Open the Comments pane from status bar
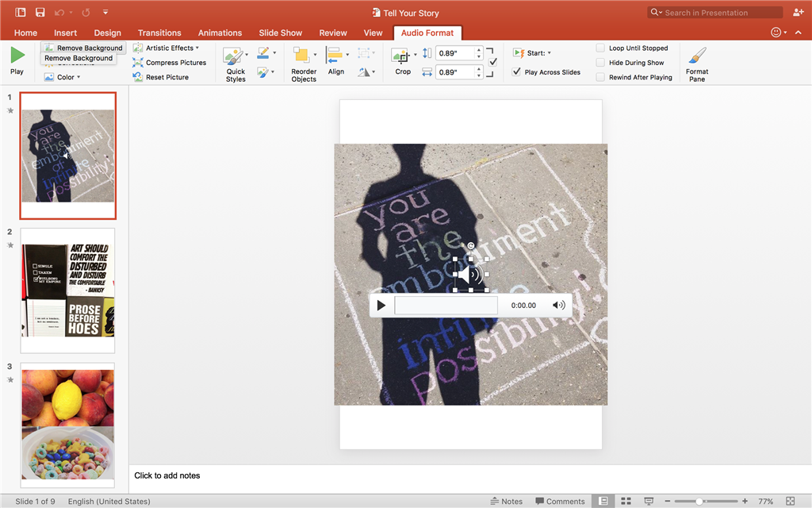 (x=559, y=502)
